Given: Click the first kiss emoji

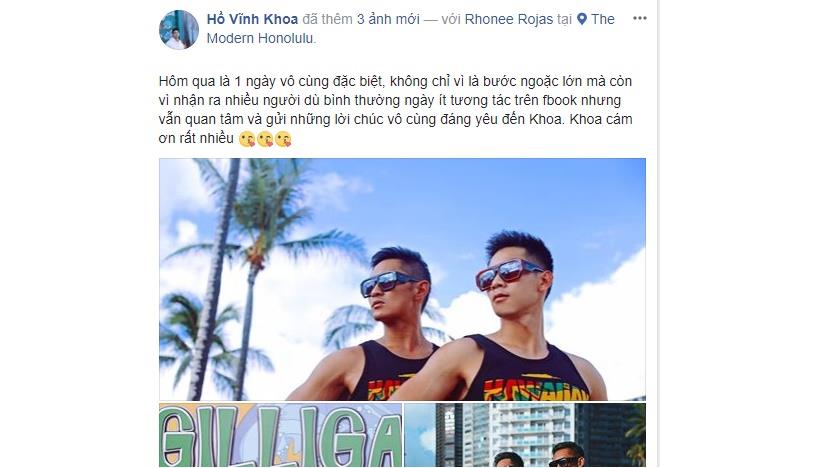Looking at the screenshot, I should tap(247, 139).
